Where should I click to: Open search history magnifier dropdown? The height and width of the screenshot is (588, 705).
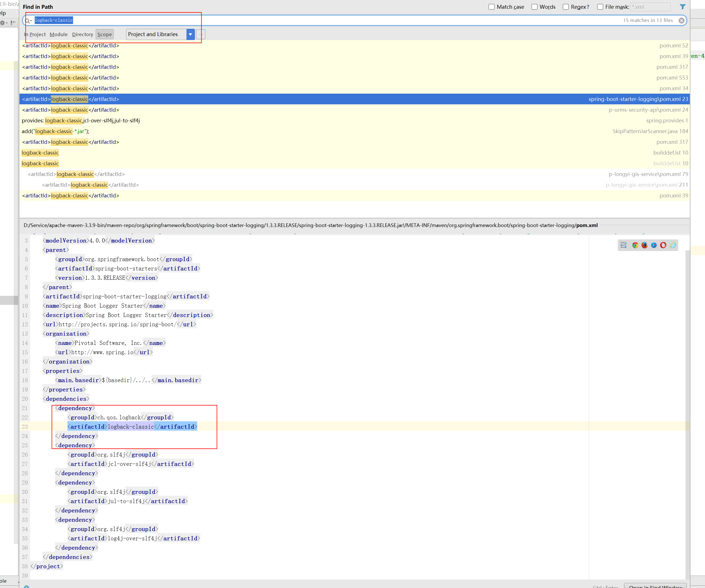click(28, 21)
